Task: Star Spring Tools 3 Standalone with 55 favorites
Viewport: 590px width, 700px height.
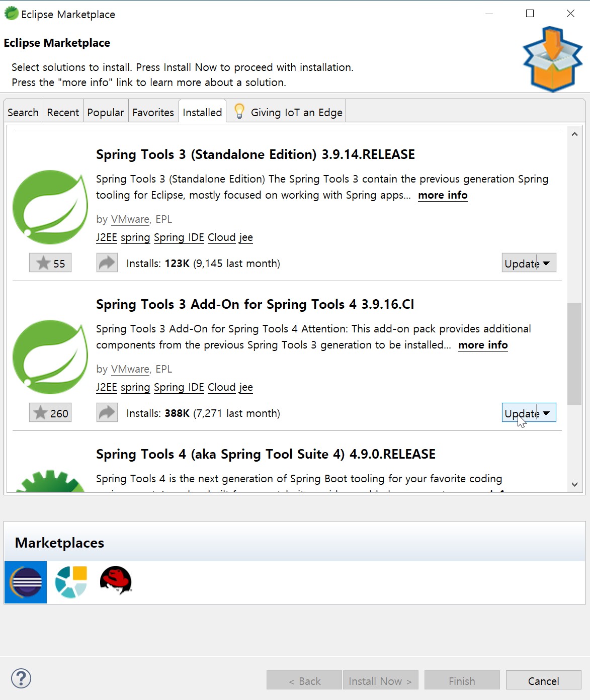Action: pos(50,262)
